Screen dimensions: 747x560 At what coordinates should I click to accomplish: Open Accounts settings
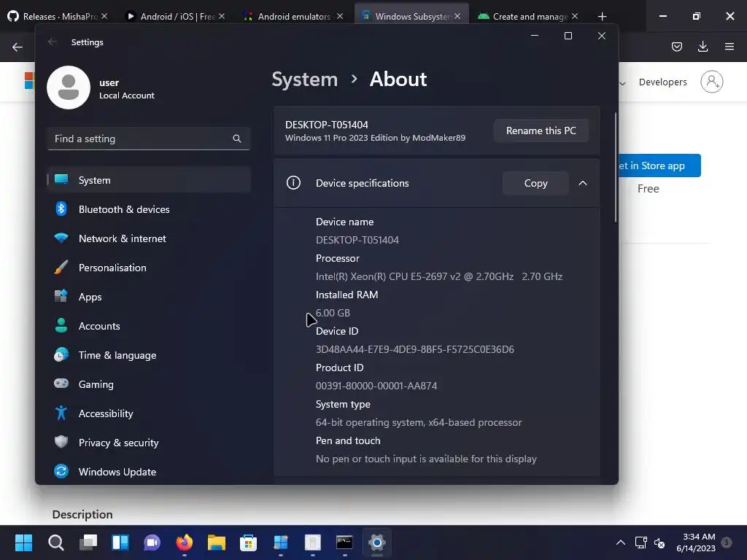coord(149,326)
